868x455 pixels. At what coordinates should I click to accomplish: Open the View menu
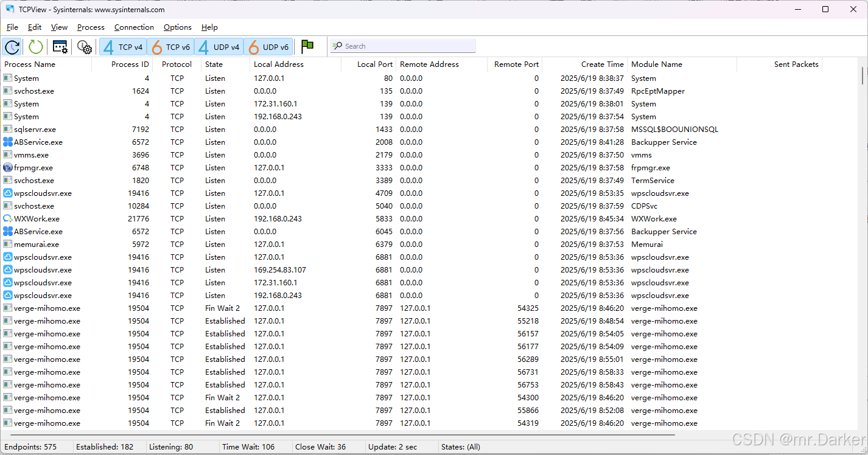pos(58,27)
